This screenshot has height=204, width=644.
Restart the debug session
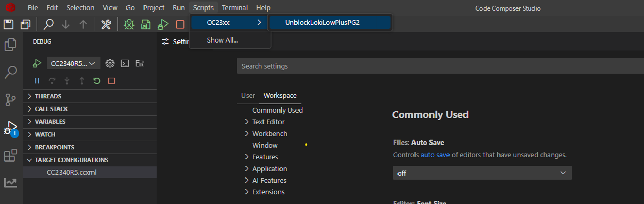(97, 81)
